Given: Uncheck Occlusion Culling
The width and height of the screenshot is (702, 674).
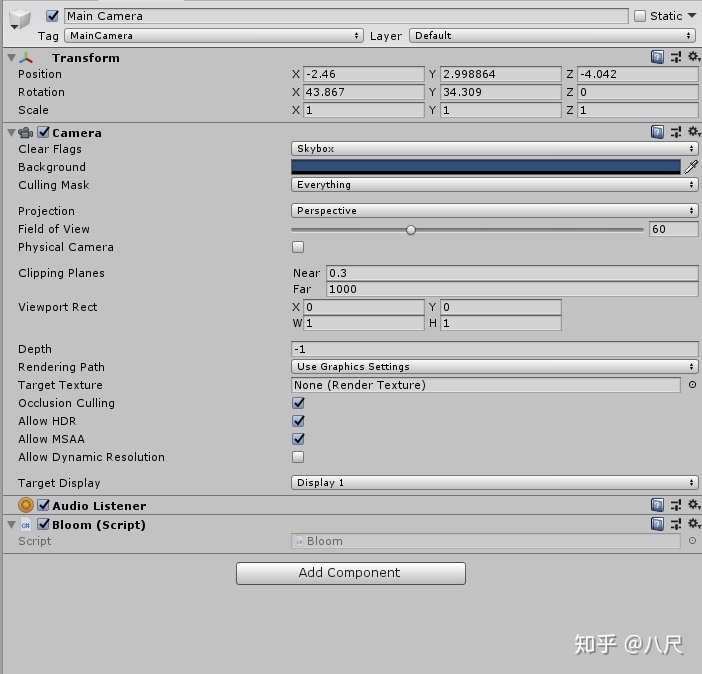Looking at the screenshot, I should click(298, 403).
